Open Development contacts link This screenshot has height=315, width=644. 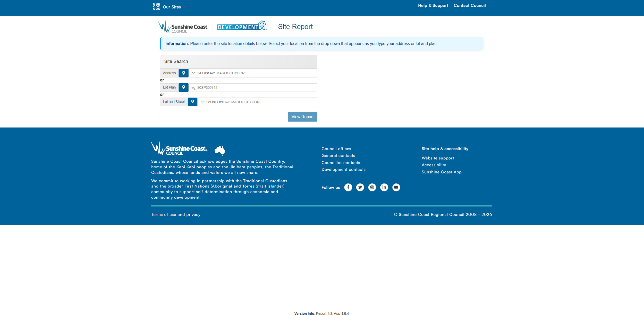343,169
